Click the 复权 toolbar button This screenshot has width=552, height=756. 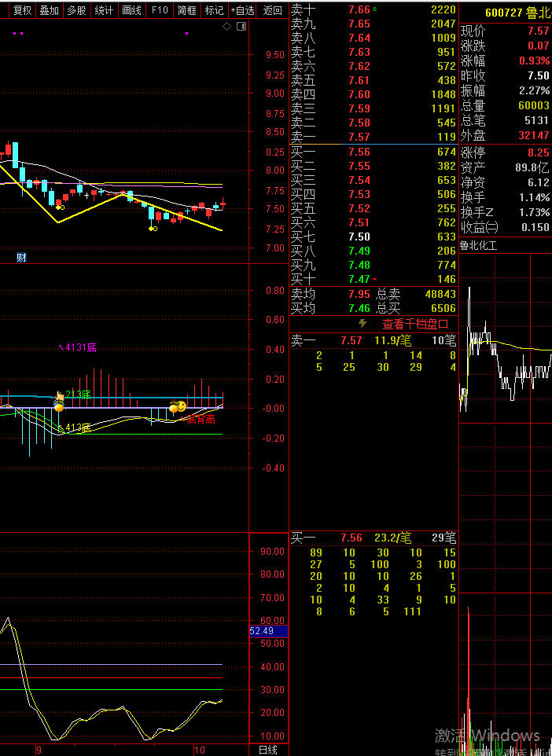(22, 10)
